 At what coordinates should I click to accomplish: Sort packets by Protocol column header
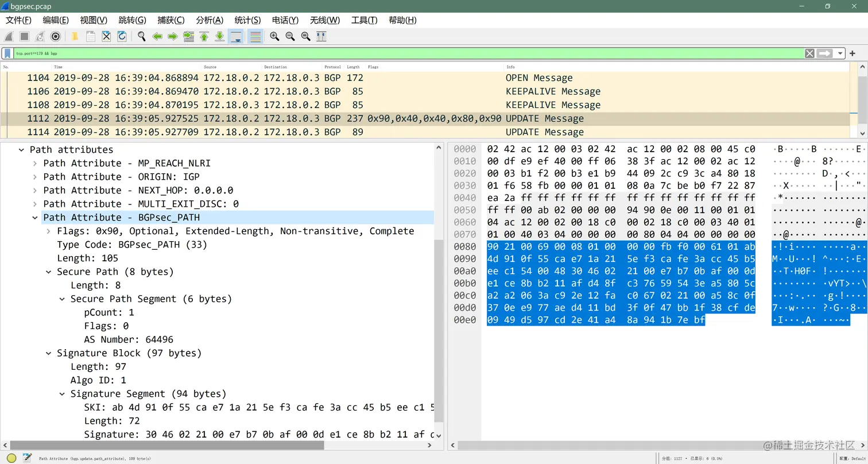(x=334, y=67)
